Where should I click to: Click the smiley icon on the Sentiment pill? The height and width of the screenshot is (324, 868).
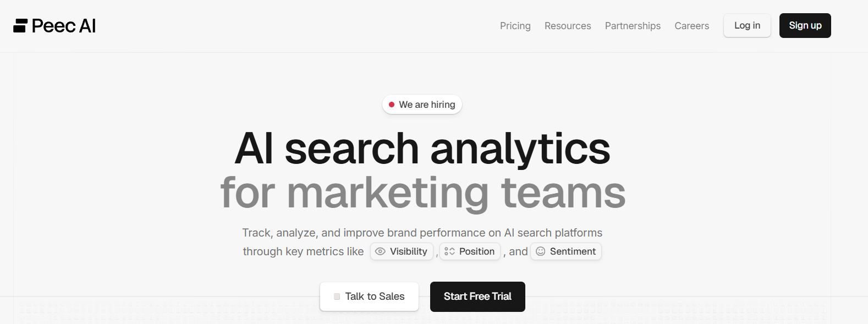(541, 251)
